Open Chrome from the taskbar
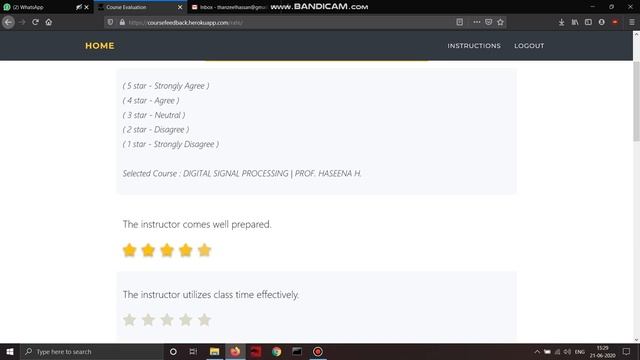Image resolution: width=640 pixels, height=360 pixels. [276, 351]
